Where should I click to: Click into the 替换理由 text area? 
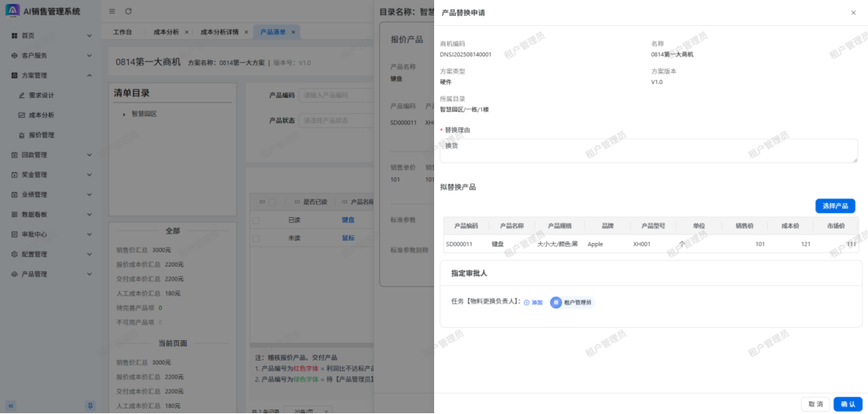click(x=648, y=151)
